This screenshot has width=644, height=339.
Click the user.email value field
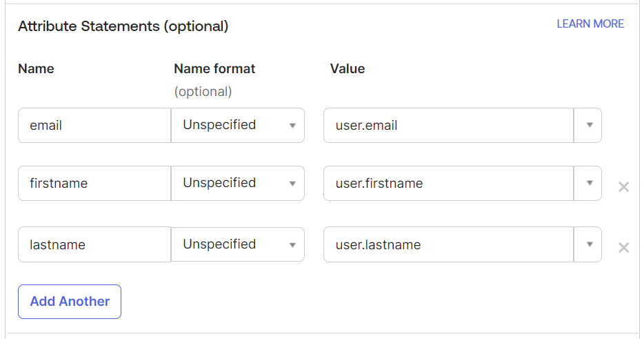(448, 125)
